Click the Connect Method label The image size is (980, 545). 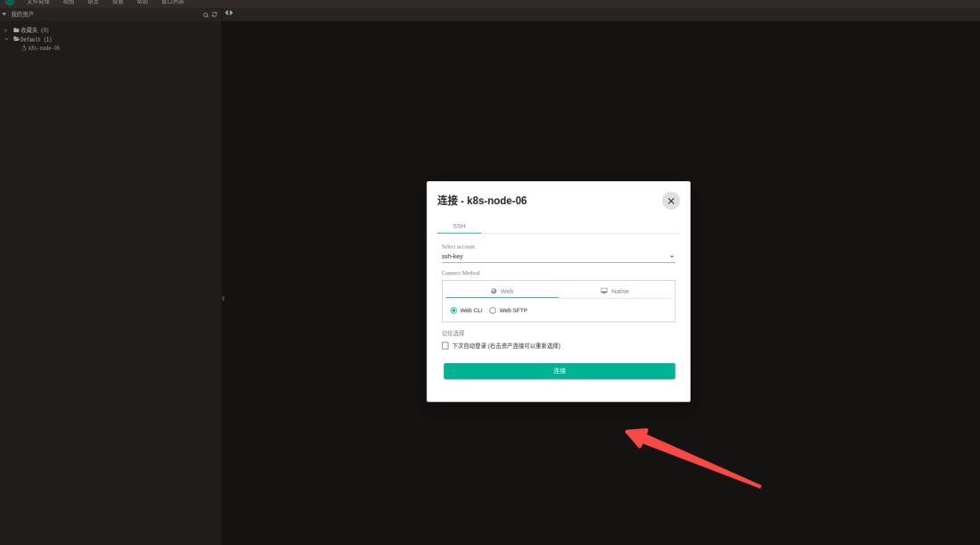[461, 273]
